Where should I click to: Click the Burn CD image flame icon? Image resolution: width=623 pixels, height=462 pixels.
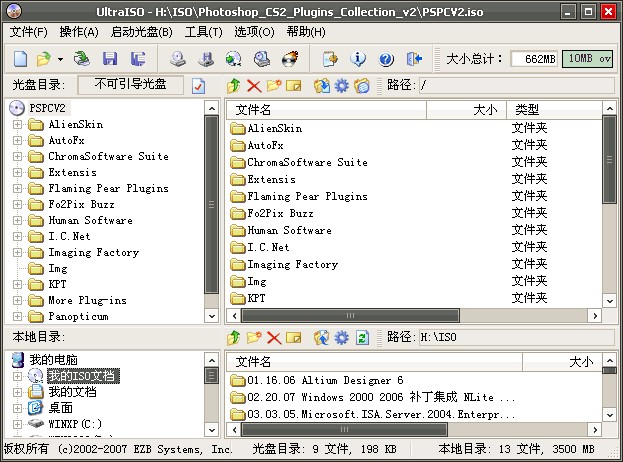click(290, 60)
